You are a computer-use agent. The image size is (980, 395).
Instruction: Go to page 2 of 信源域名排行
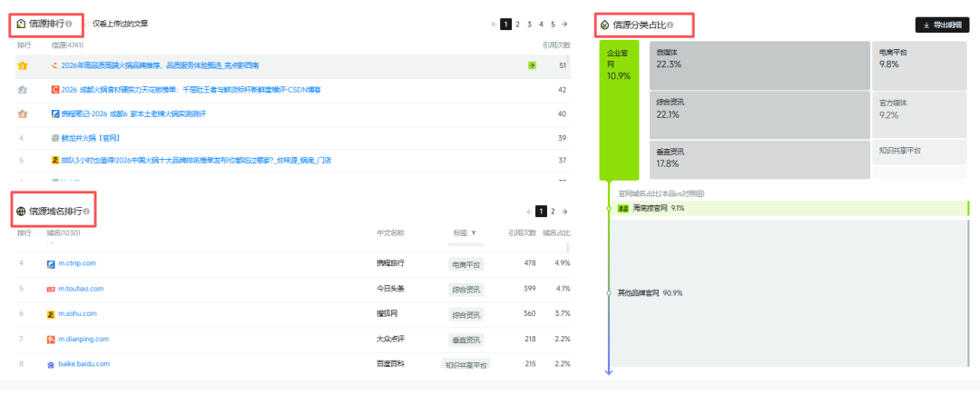coord(554,212)
